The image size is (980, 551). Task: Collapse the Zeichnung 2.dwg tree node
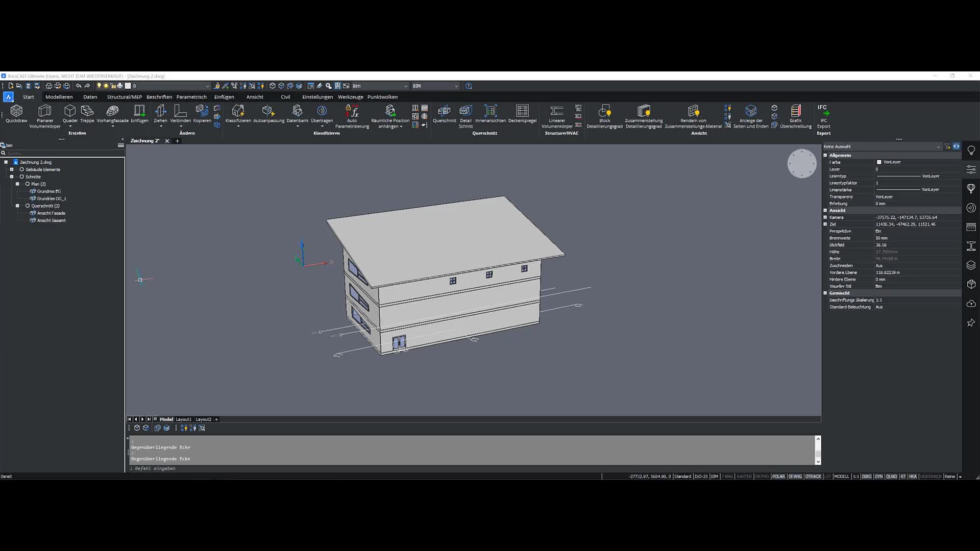tap(6, 162)
